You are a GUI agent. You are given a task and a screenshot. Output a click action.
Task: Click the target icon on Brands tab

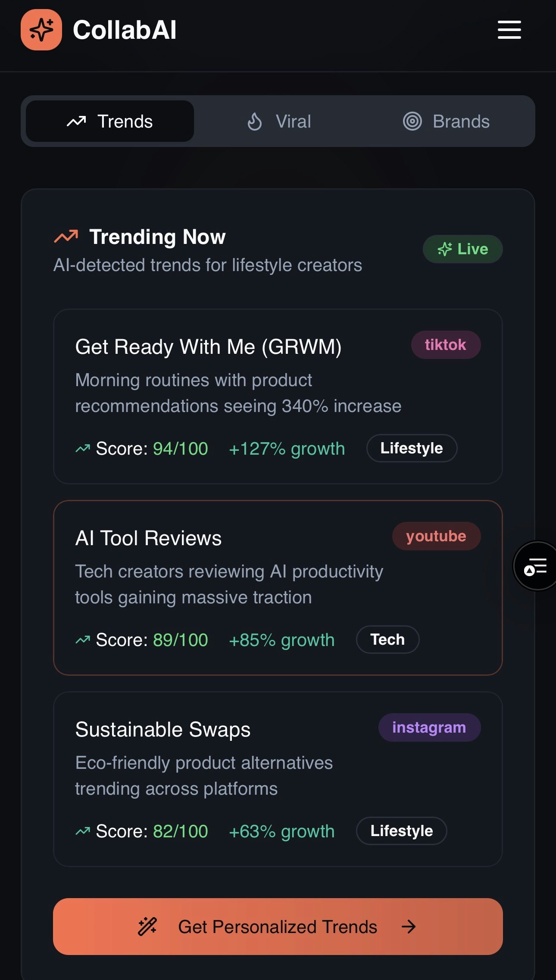tap(412, 122)
